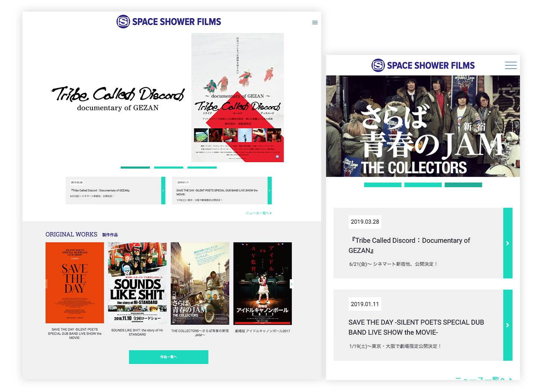Click the Space Shower Films logo on mobile
Image resolution: width=542 pixels, height=392 pixels.
[x=423, y=66]
